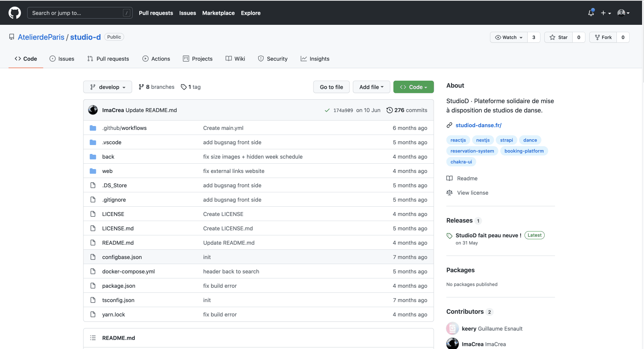Open the .DS_Store file
The height and width of the screenshot is (349, 644).
tap(114, 185)
